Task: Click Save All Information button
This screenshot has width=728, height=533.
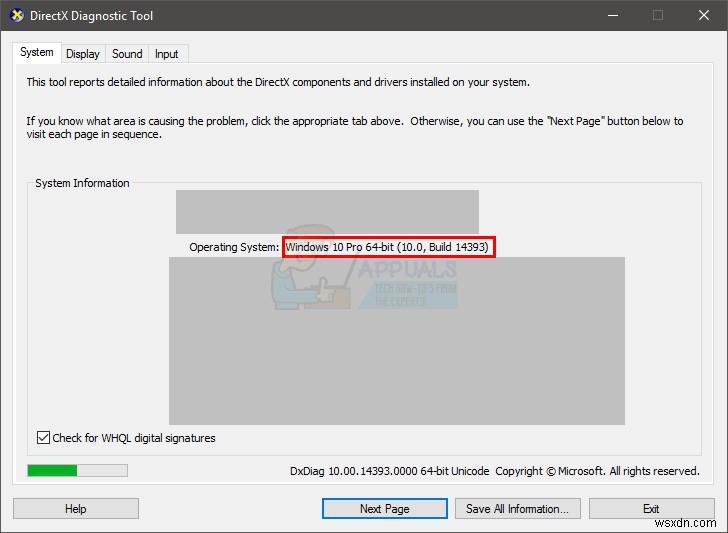Action: click(518, 508)
